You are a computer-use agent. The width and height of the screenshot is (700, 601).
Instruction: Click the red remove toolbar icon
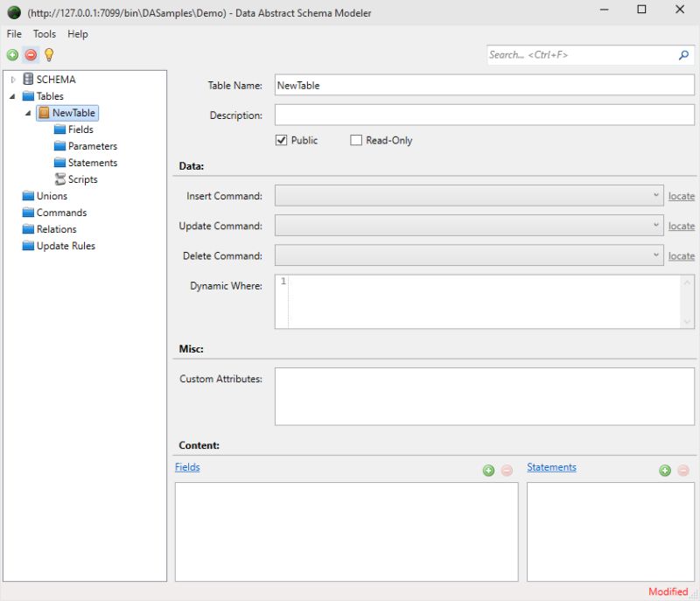30,54
